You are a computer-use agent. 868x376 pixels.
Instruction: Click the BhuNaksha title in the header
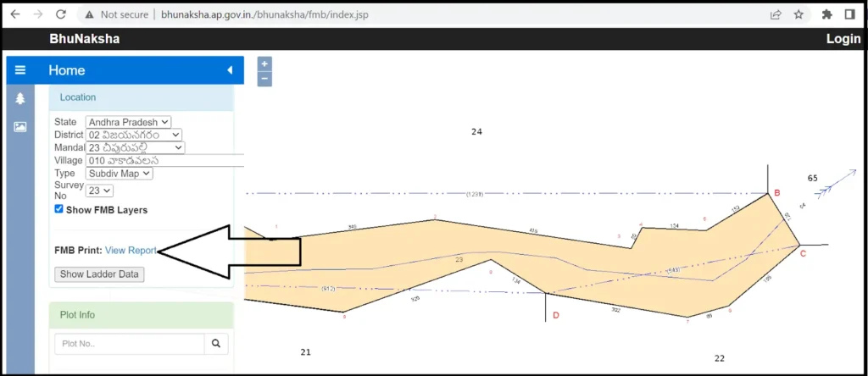click(x=84, y=39)
